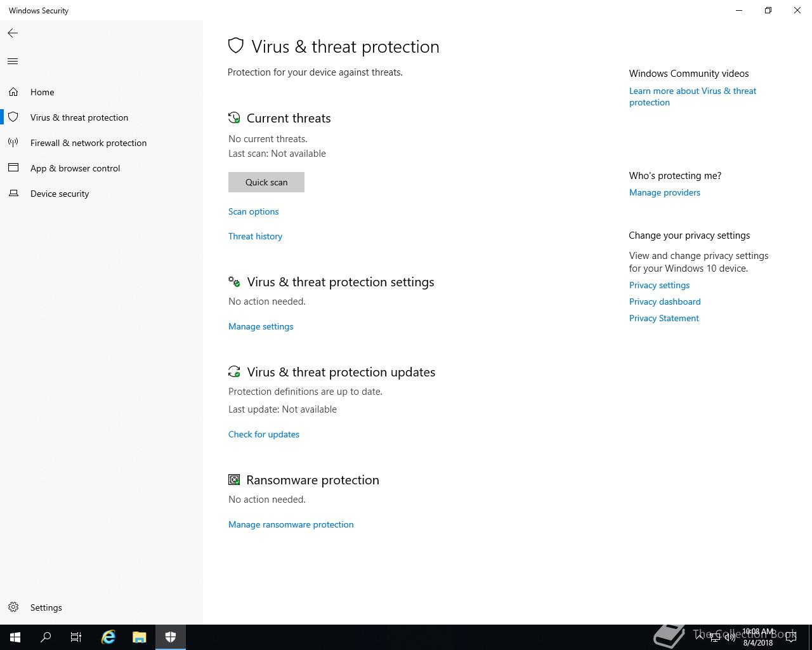Collapse the navigation hamburger menu
812x650 pixels.
coord(13,62)
